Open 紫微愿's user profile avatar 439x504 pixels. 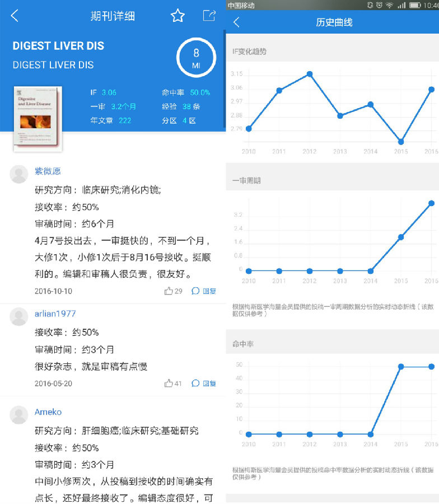coord(19,174)
